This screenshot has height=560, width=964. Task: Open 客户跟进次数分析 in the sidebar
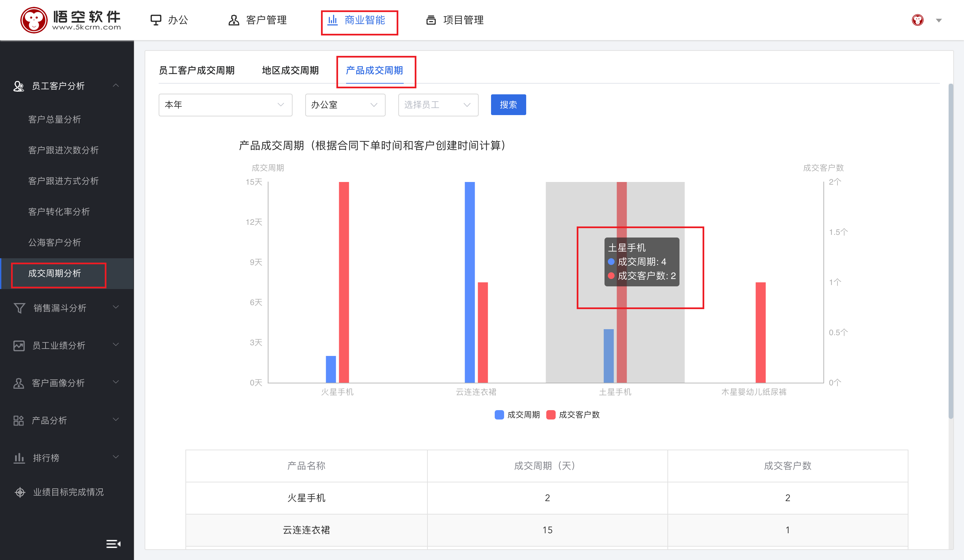click(63, 150)
